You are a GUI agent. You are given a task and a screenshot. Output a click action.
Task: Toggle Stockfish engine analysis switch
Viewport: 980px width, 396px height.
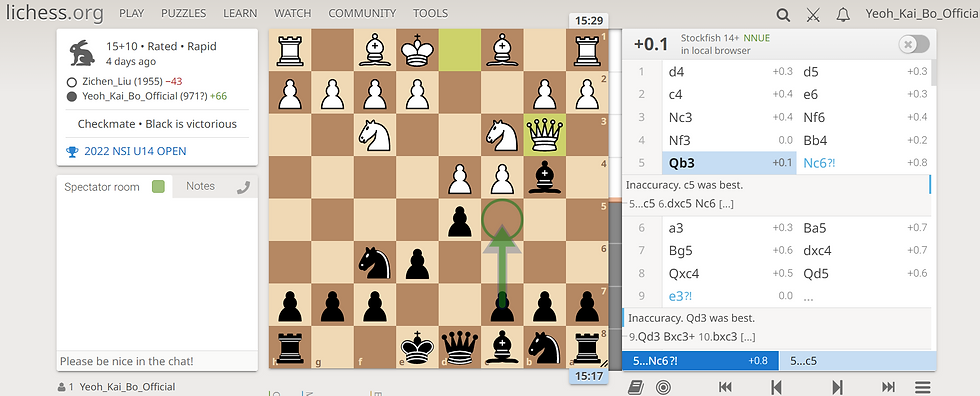[x=914, y=44]
